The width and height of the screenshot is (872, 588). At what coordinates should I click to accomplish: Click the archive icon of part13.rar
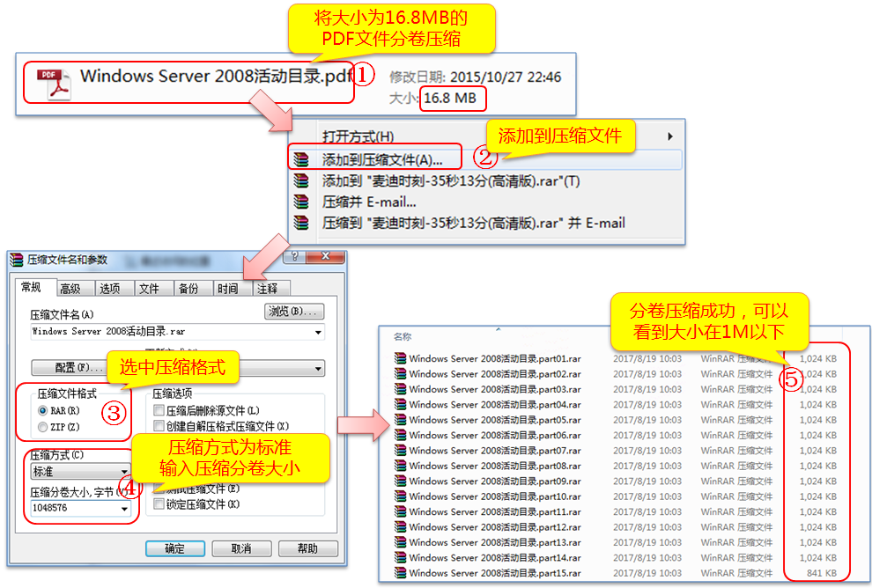click(x=400, y=542)
